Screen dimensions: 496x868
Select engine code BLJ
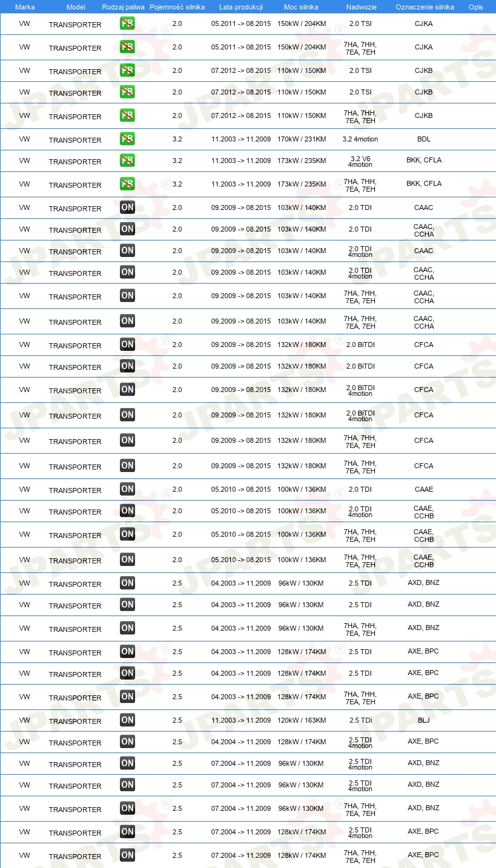click(424, 720)
